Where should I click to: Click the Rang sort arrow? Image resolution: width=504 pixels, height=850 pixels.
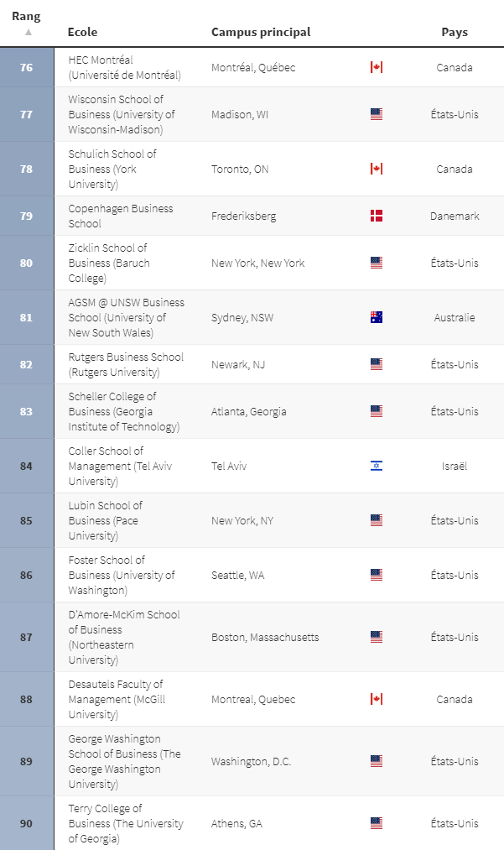29,32
